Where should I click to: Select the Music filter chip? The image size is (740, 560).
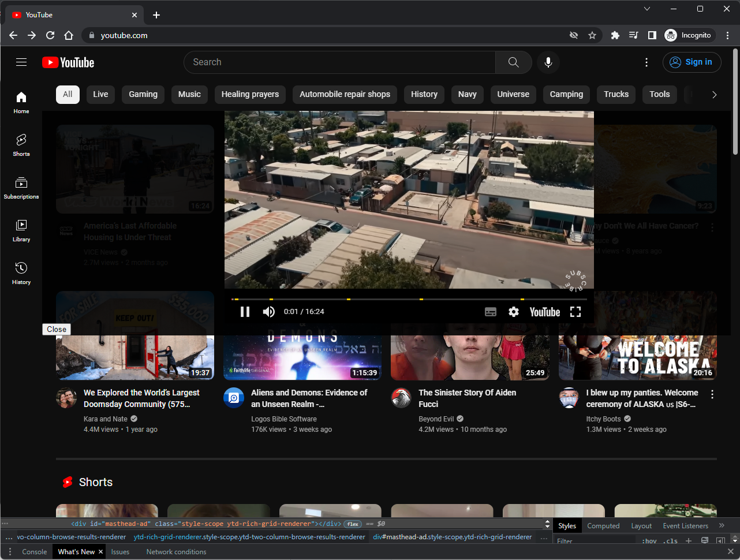click(189, 94)
